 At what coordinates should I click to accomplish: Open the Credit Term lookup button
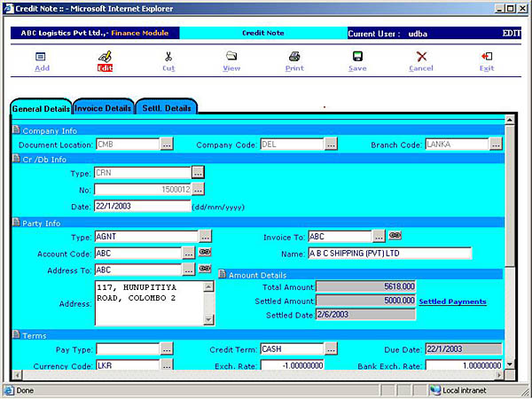point(331,348)
